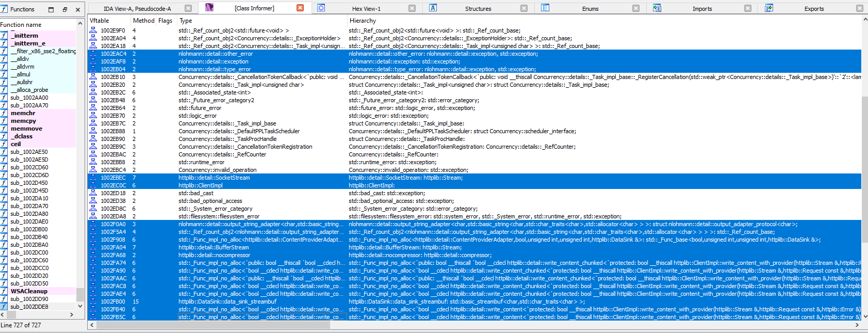Image resolution: width=868 pixels, height=333 pixels.
Task: Close the Class Informer tab
Action: 300,8
